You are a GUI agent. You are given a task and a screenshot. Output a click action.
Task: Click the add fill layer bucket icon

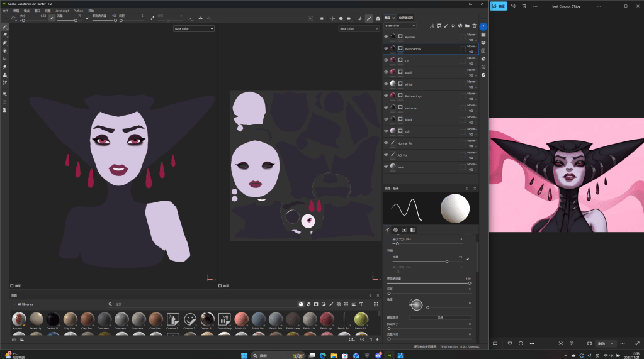tap(453, 26)
